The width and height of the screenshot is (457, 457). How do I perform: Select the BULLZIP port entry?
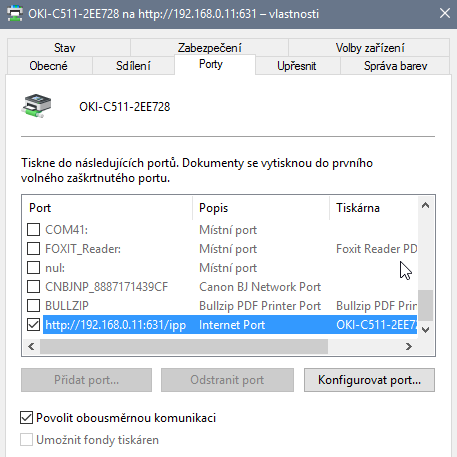pos(67,306)
